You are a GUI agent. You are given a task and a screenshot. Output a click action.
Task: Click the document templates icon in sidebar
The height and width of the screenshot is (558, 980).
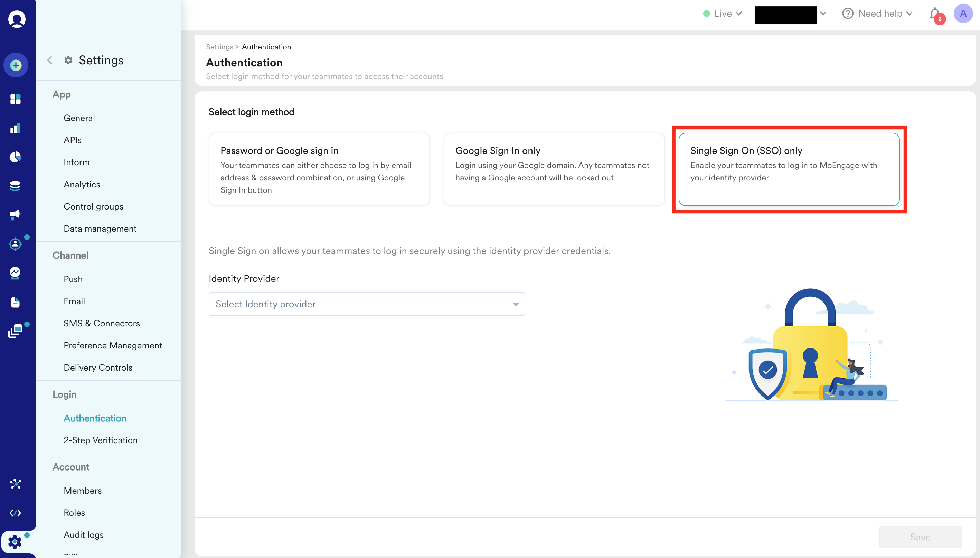pos(15,302)
